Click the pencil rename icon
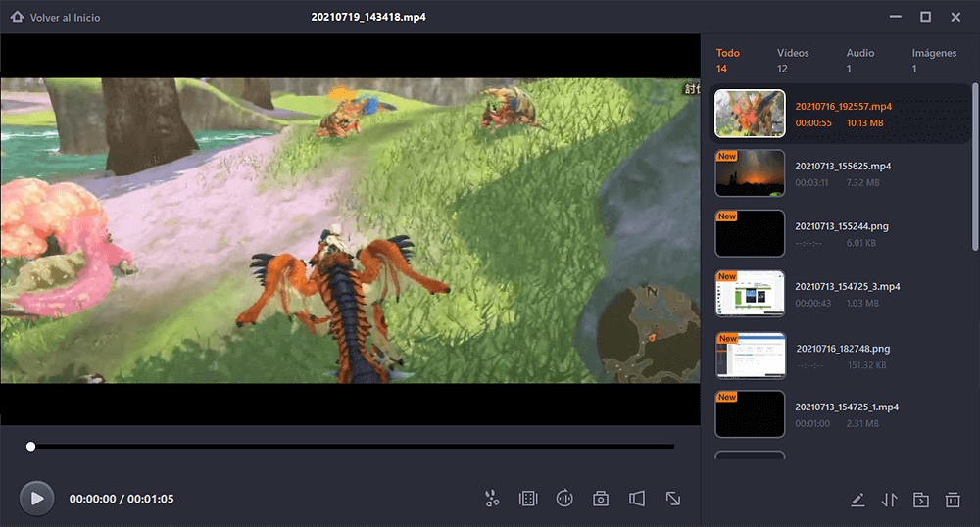The image size is (980, 527). (x=857, y=500)
